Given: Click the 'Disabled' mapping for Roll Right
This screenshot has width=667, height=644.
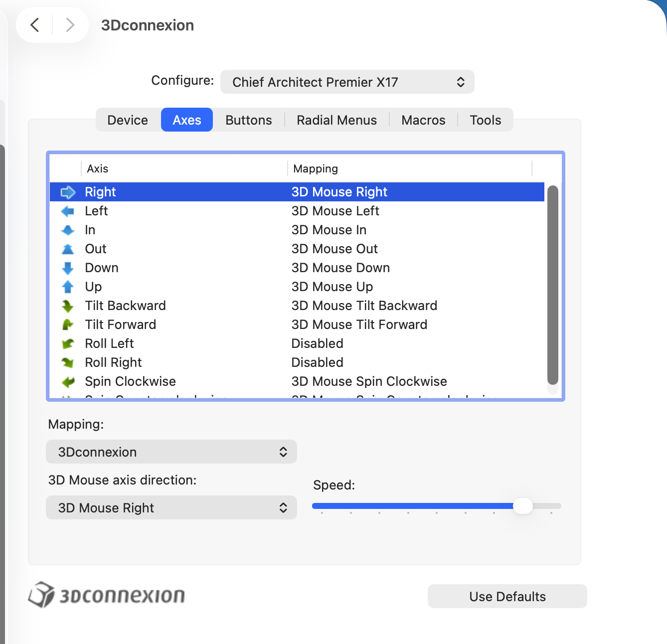Looking at the screenshot, I should point(318,362).
